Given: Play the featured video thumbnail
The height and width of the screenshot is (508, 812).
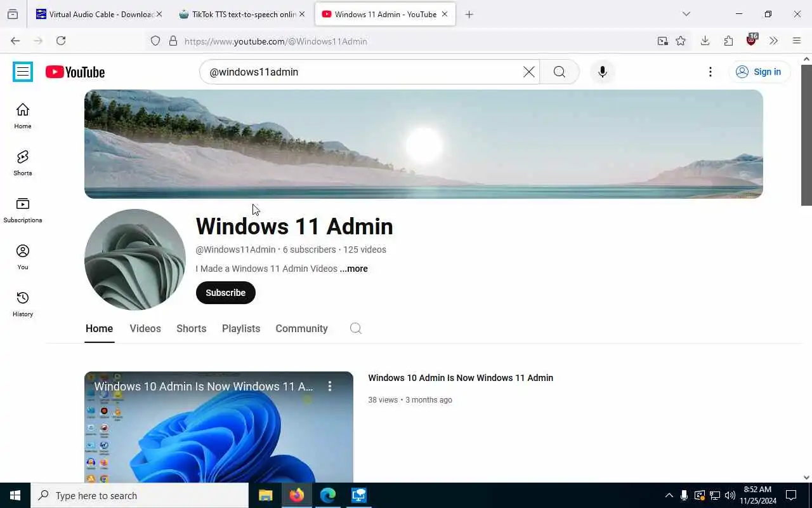Looking at the screenshot, I should point(219,427).
